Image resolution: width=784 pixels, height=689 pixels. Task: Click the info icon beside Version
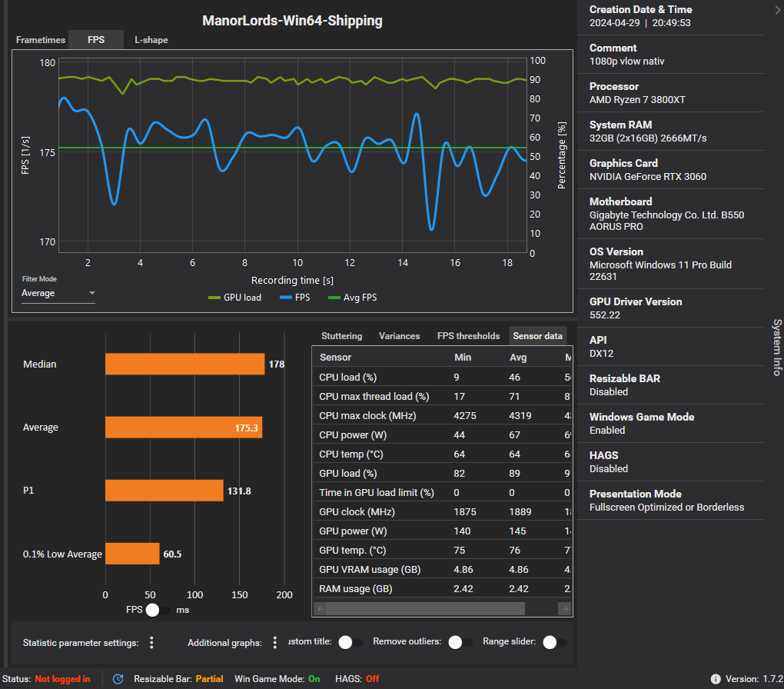pyautogui.click(x=716, y=679)
